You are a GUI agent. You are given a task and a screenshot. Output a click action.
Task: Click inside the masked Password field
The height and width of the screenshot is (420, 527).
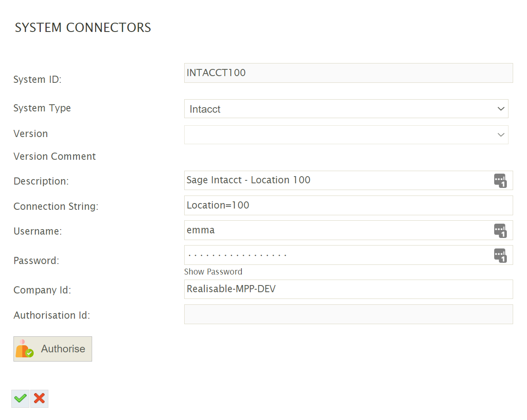[x=336, y=255]
